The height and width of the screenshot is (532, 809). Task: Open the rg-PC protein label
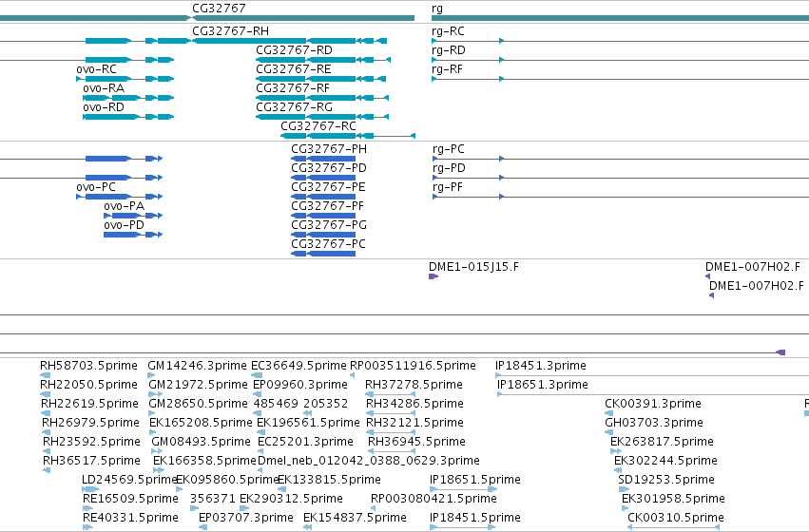pos(449,149)
